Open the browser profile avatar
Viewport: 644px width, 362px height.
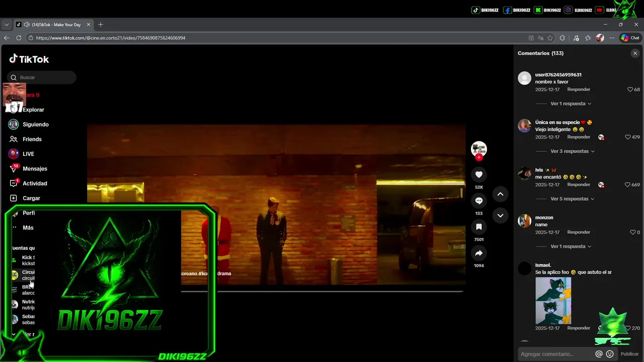[x=600, y=38]
